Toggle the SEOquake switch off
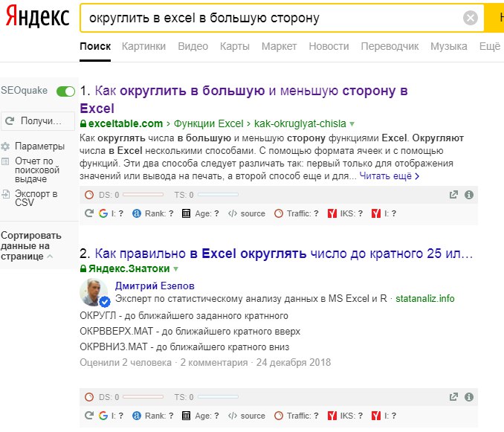Screen dimensions: 504x432 coord(65,91)
